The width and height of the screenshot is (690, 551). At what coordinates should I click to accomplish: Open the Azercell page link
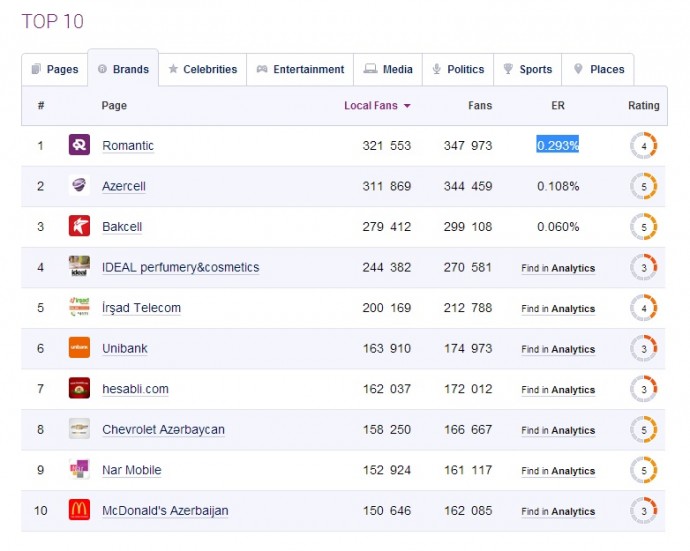tap(124, 186)
